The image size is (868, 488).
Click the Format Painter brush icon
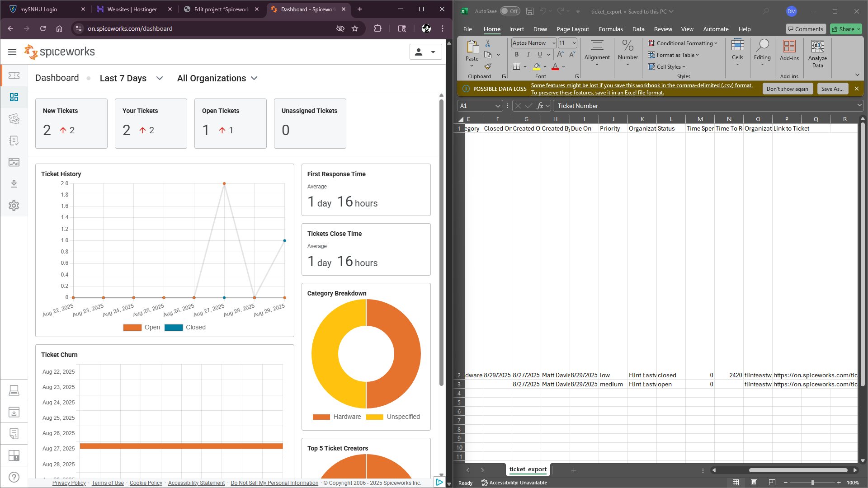[488, 66]
